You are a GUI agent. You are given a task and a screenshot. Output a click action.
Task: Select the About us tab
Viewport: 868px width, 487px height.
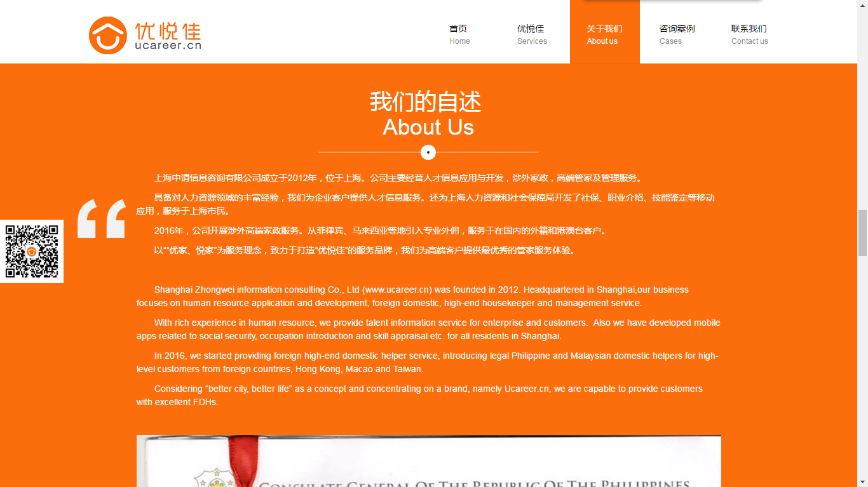[x=604, y=32]
